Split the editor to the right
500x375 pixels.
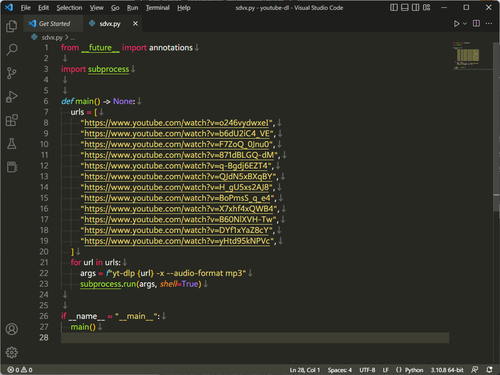click(x=476, y=24)
